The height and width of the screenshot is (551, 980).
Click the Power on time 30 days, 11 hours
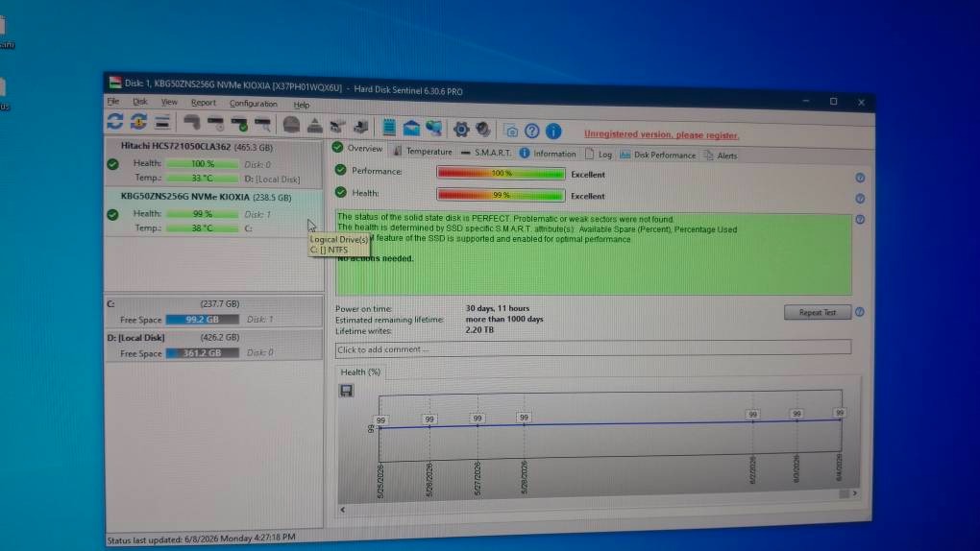(498, 308)
